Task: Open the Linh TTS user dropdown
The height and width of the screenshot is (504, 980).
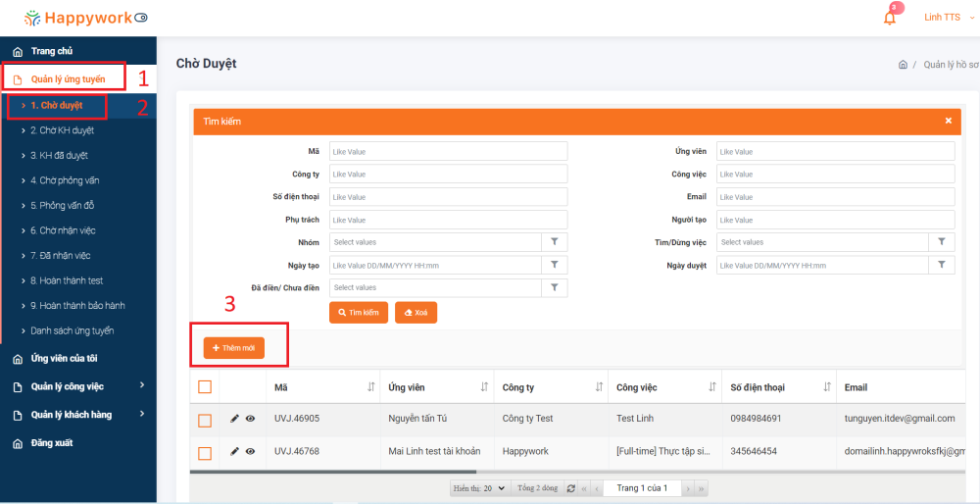Action: tap(949, 18)
